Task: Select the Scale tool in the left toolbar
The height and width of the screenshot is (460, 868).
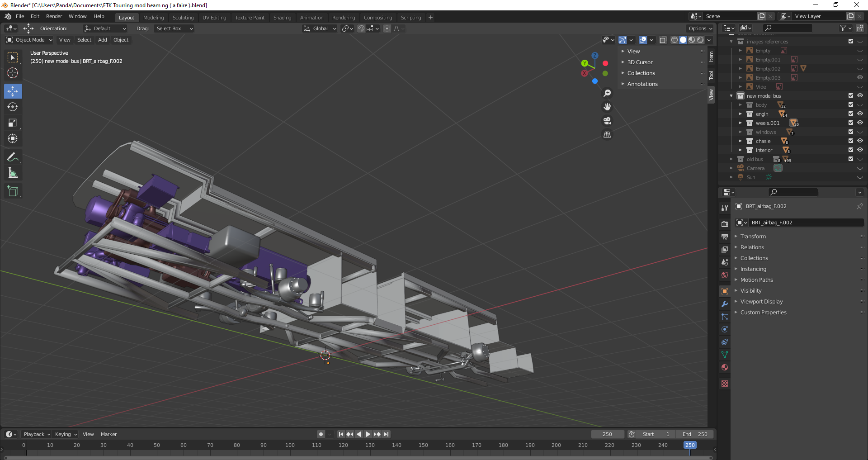Action: [x=13, y=123]
